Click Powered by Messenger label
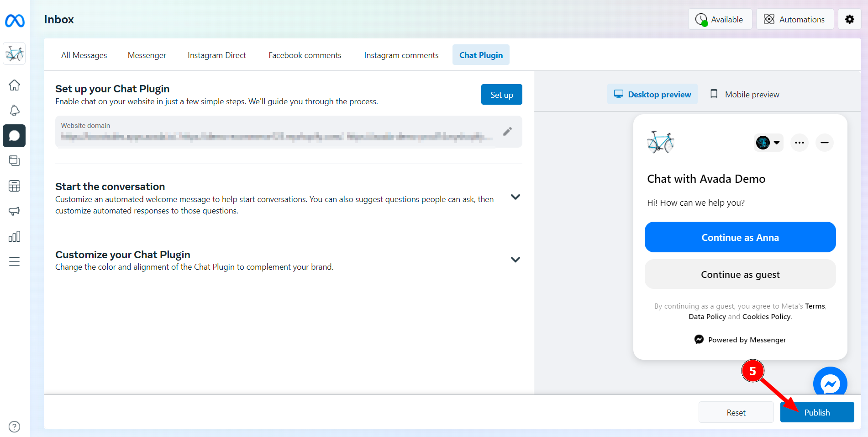Screen dimensions: 868x437 pos(740,340)
